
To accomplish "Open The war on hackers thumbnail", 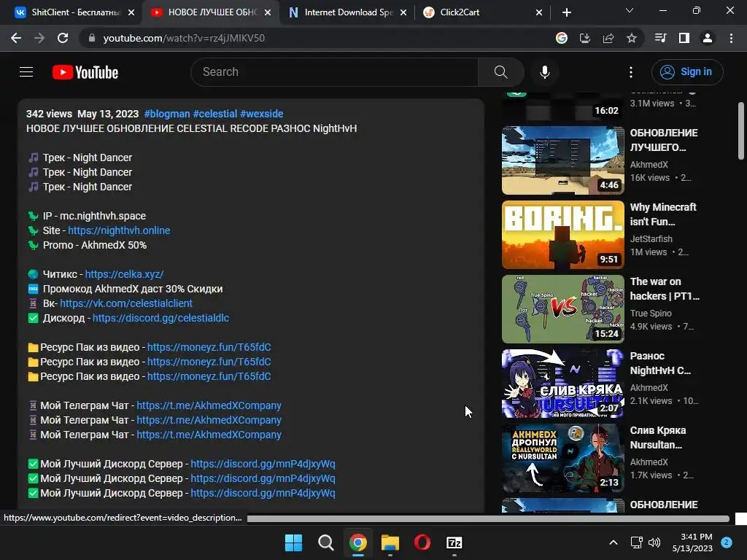I will [562, 309].
